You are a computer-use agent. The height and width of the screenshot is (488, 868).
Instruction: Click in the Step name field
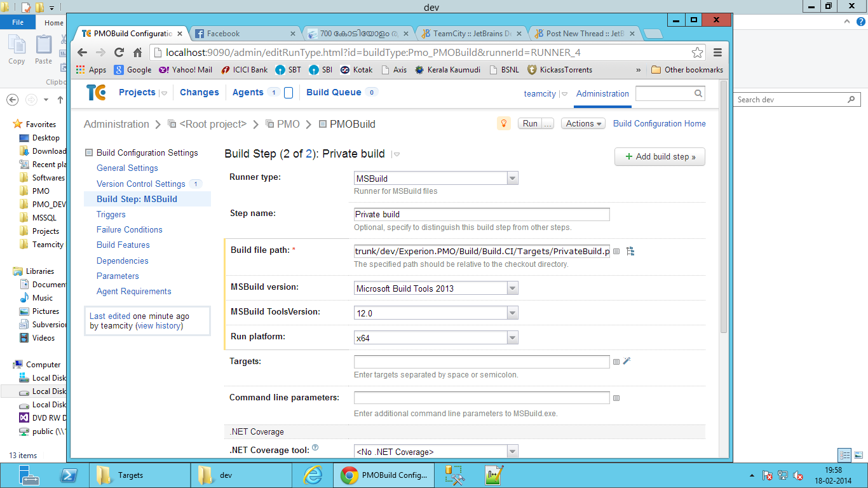pos(482,214)
